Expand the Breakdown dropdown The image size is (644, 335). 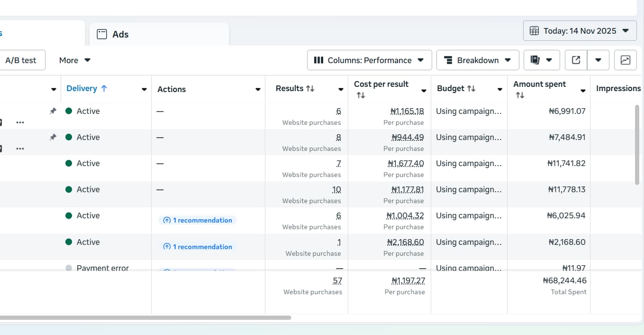(x=477, y=60)
